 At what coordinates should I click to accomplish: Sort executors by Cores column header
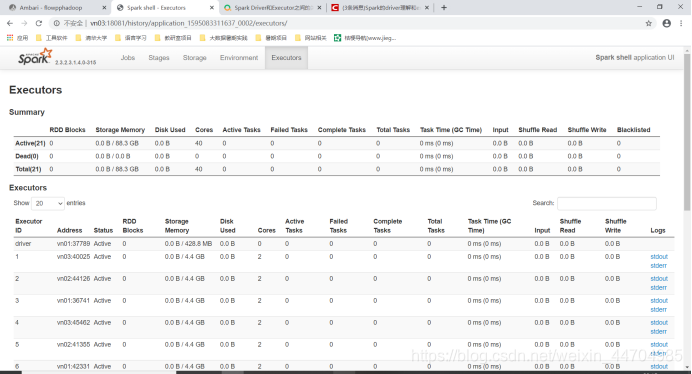(267, 230)
